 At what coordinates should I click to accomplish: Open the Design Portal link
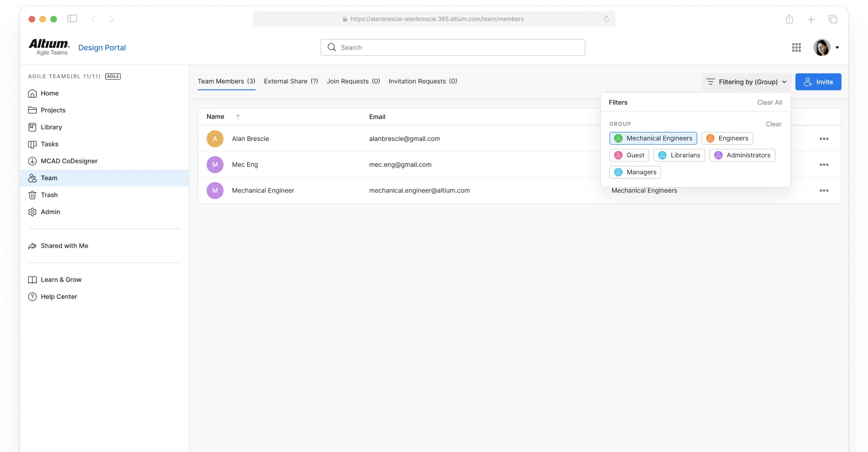click(102, 47)
